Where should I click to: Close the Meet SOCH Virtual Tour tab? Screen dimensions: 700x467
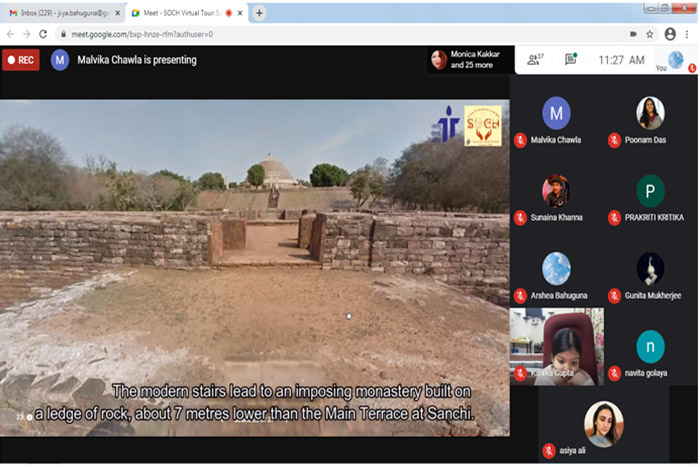pyautogui.click(x=240, y=13)
